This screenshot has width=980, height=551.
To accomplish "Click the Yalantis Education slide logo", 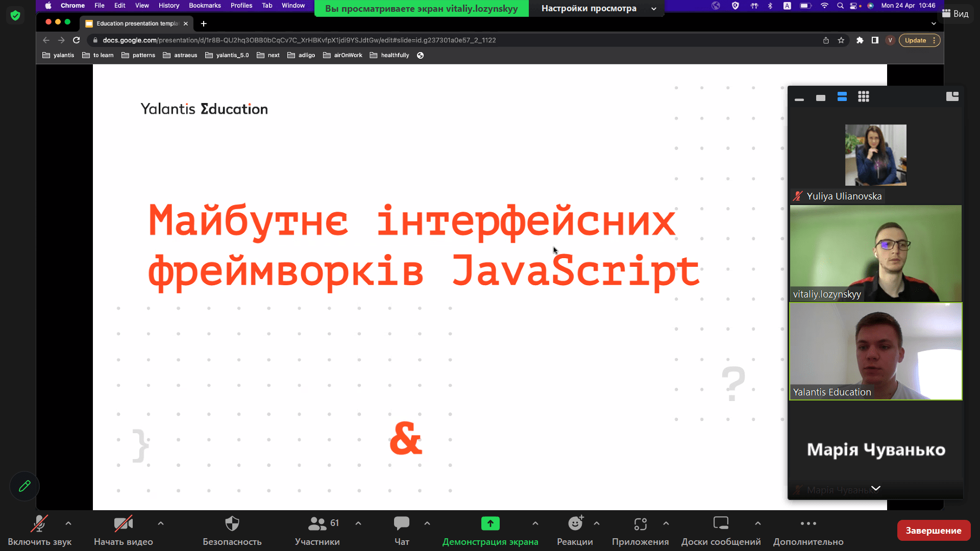I will pos(204,109).
